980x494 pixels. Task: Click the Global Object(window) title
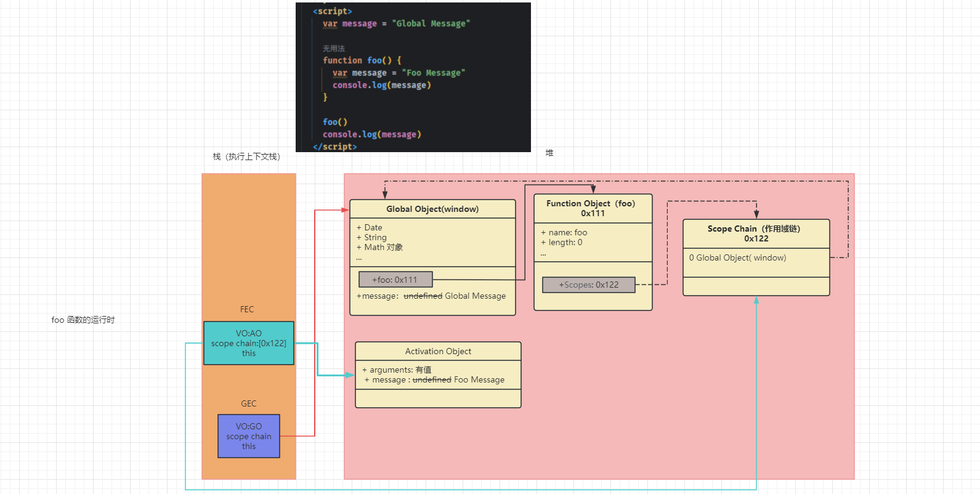click(x=432, y=209)
